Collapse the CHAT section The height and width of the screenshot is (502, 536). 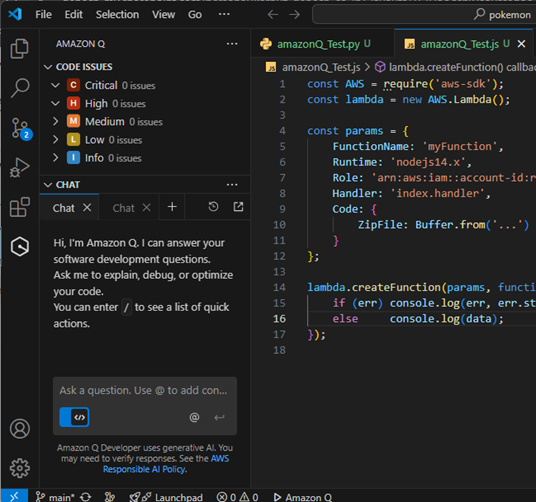point(48,185)
